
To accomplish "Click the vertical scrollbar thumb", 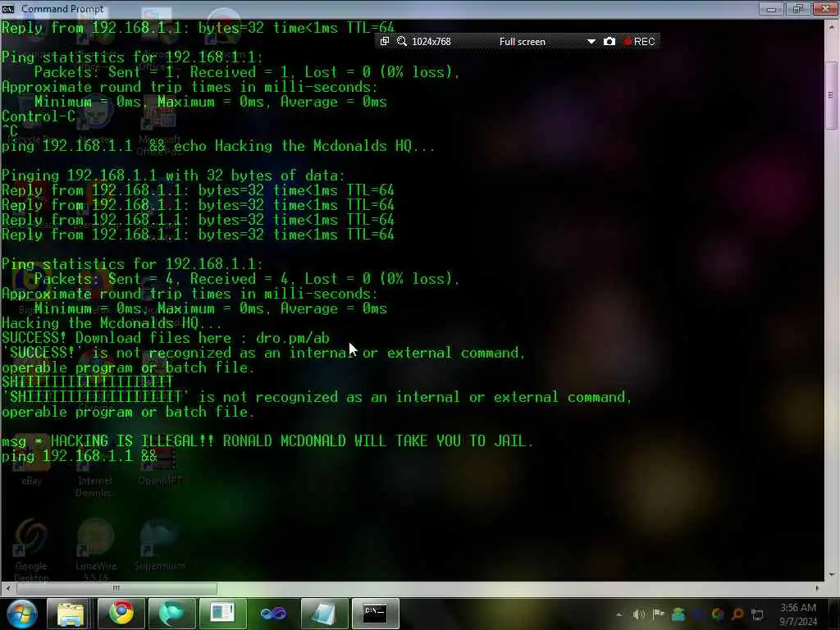I will 831,95.
